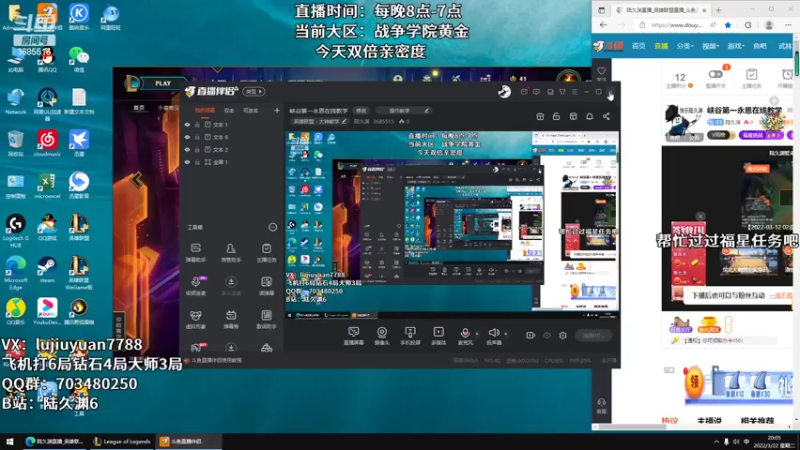800x450 pixels.
Task: Expand speaker options arrow
Action: point(506,334)
